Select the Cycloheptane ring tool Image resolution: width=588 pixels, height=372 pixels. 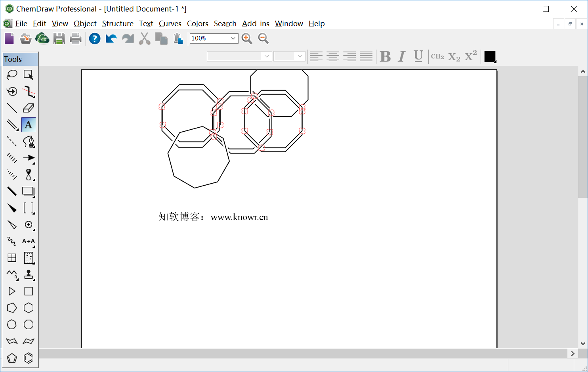[12, 324]
